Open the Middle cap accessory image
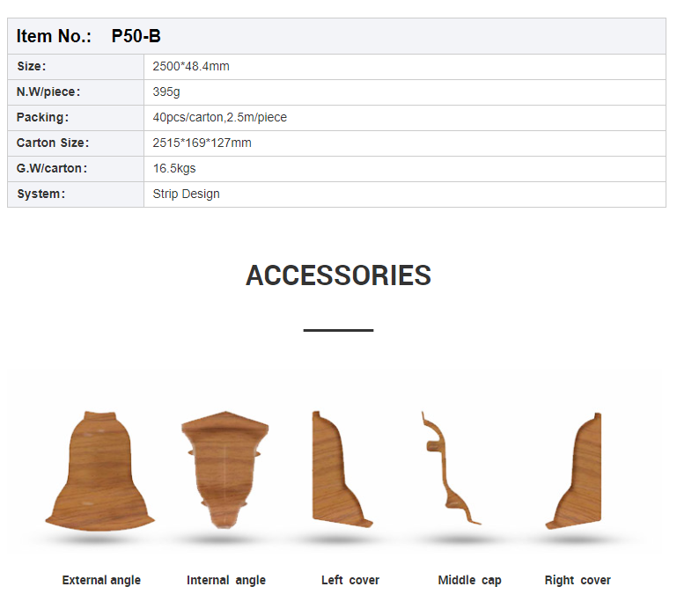This screenshot has height=616, width=677. tap(450, 466)
